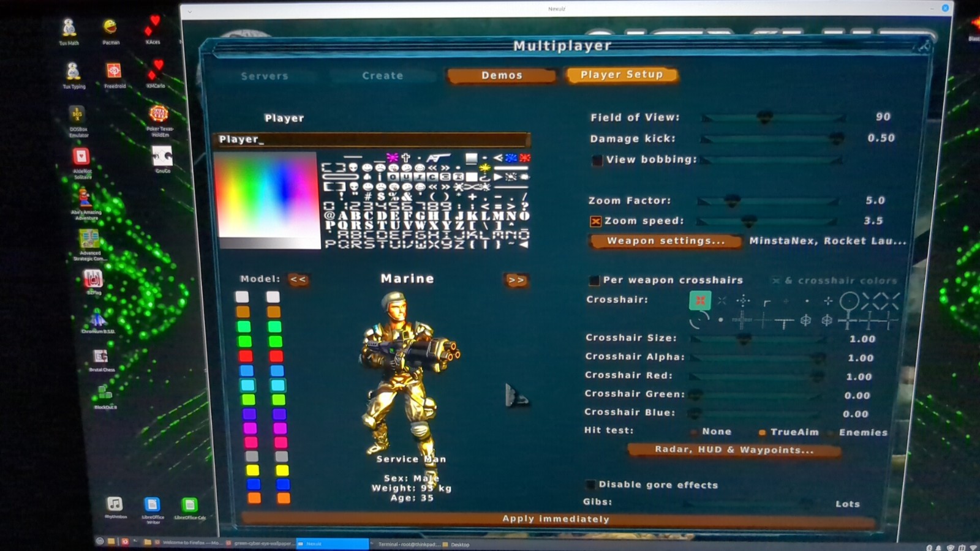Open the LibreOffice Calc desktop icon
Viewport: 980px width, 551px height.
(x=190, y=509)
